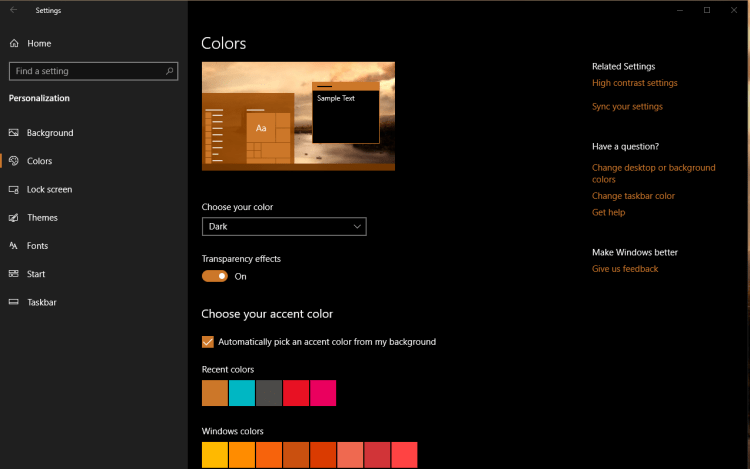Open Lock screen via its icon
This screenshot has width=750, height=469.
click(14, 189)
